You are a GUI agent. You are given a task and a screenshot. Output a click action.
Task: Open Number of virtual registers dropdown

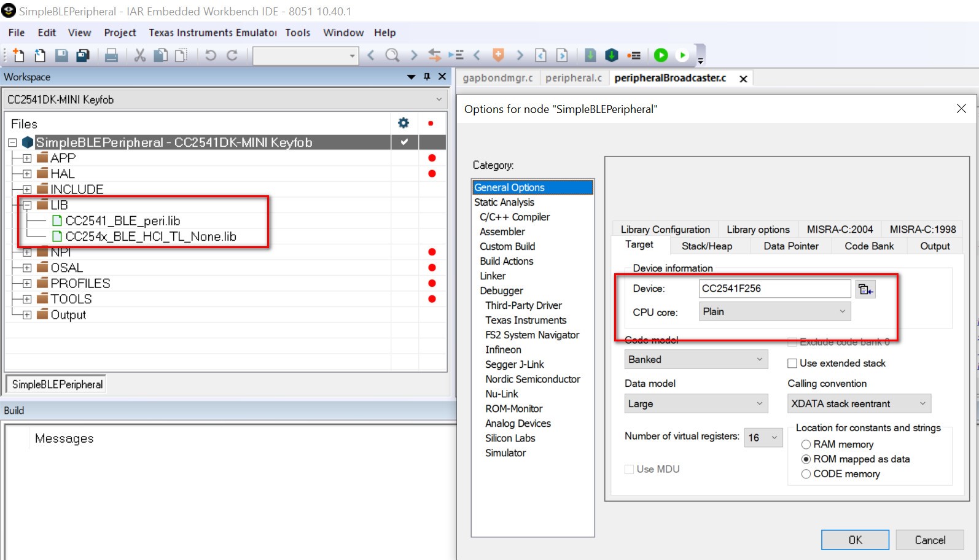[x=763, y=437]
